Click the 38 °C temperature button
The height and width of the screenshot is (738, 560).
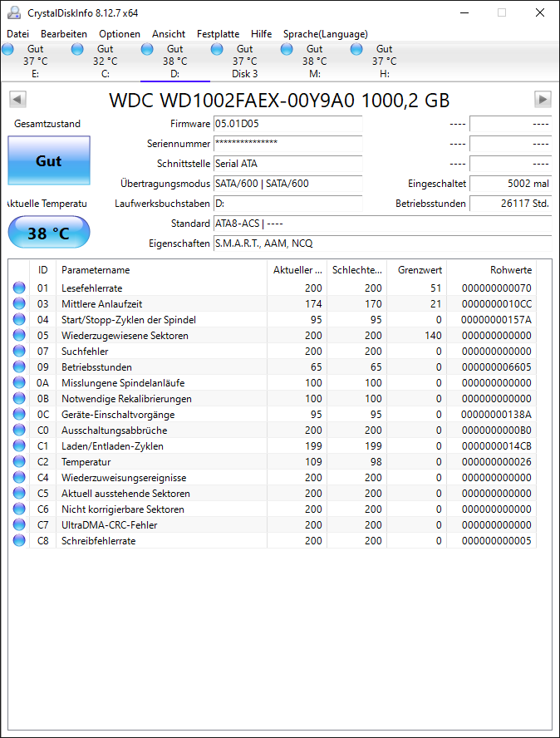click(x=49, y=233)
